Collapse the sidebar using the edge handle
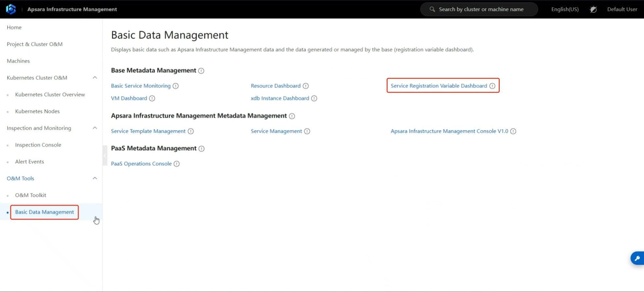 tap(105, 156)
